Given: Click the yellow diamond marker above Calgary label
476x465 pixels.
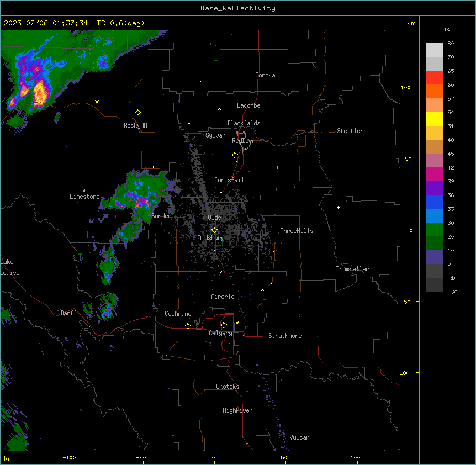Looking at the screenshot, I should click(x=224, y=325).
